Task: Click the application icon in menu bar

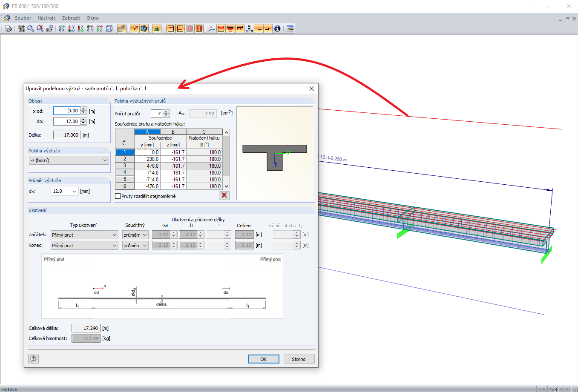Action: coord(7,18)
